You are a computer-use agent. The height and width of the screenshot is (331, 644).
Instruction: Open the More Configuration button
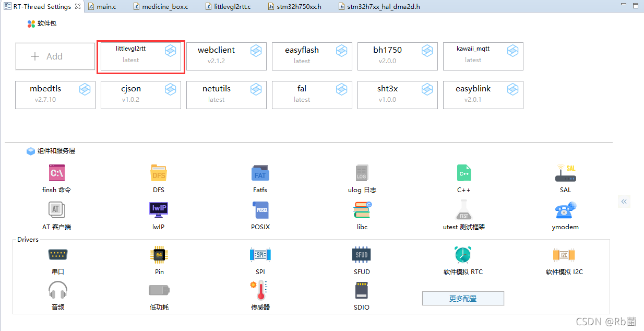pyautogui.click(x=463, y=299)
